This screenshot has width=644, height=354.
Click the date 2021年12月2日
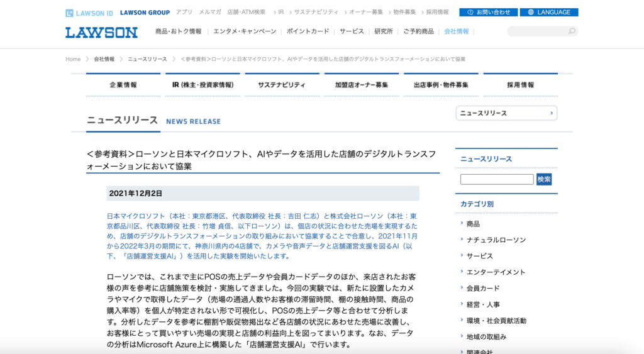coord(136,194)
